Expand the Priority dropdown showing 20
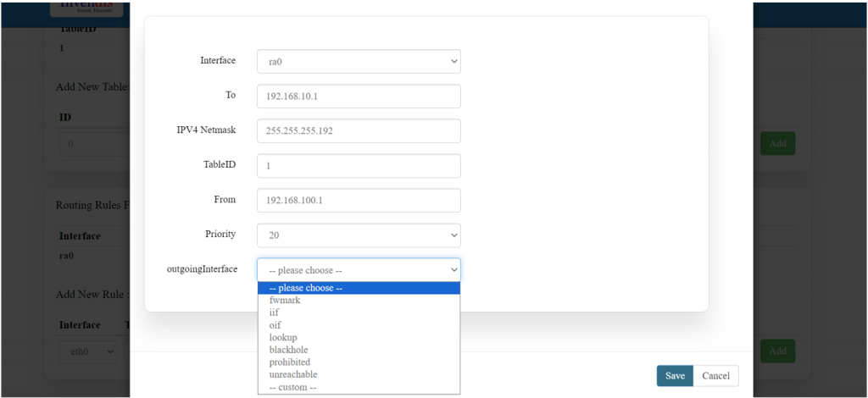The image size is (868, 398). point(359,235)
